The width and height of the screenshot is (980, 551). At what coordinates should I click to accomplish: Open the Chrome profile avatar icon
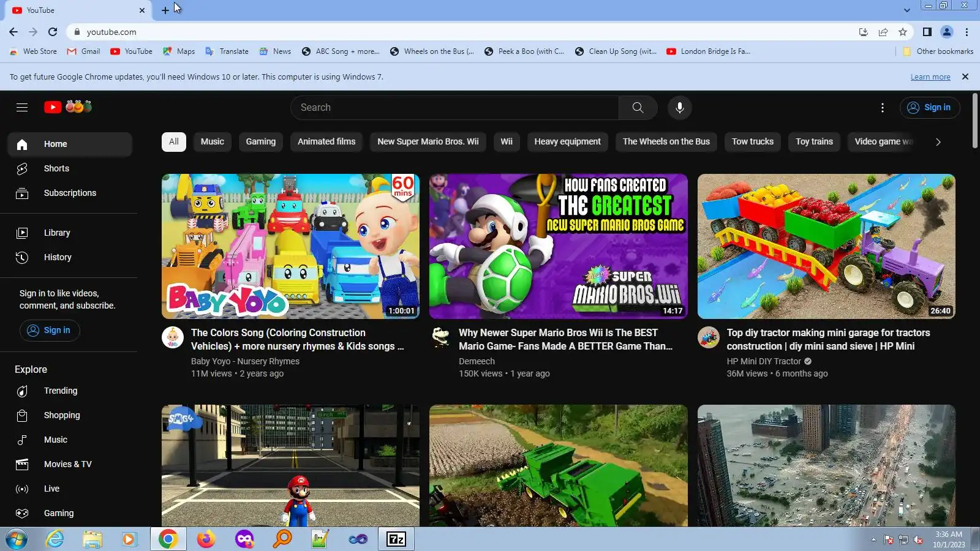(947, 32)
